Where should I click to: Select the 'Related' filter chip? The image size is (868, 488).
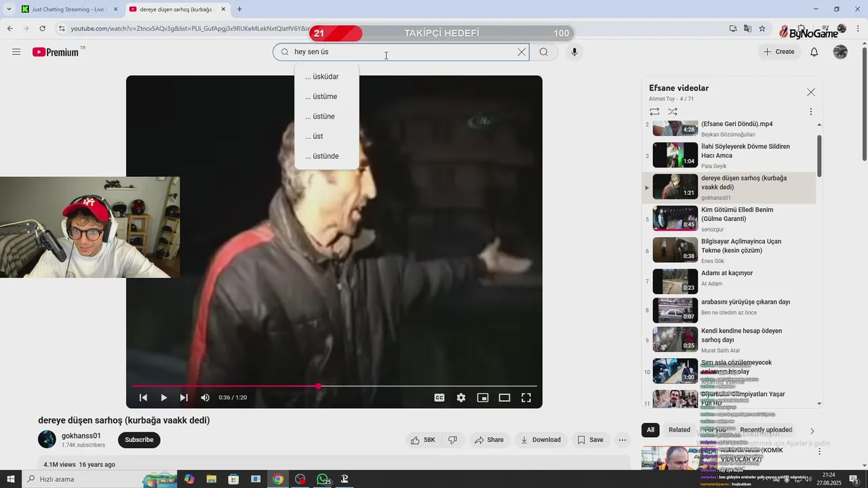pyautogui.click(x=679, y=430)
